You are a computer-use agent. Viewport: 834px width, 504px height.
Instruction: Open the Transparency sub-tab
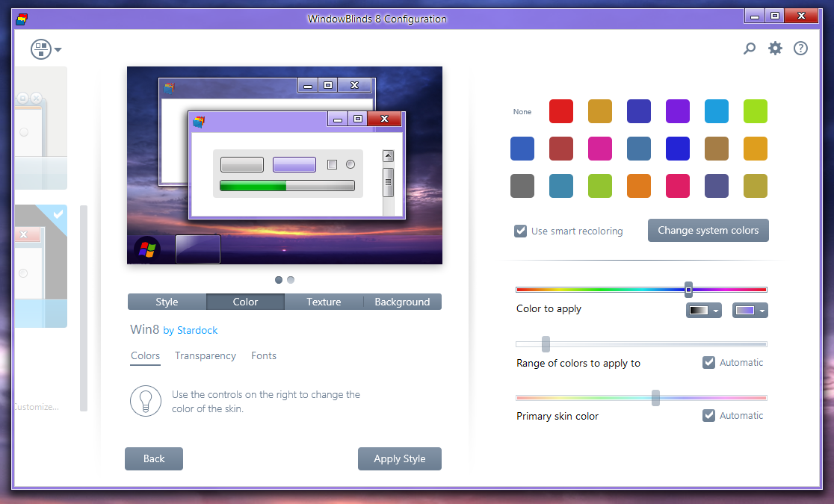(206, 355)
